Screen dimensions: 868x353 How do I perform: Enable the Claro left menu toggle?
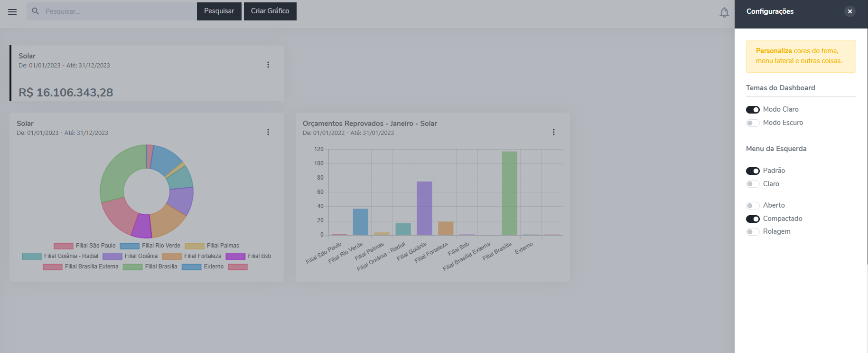click(x=753, y=184)
